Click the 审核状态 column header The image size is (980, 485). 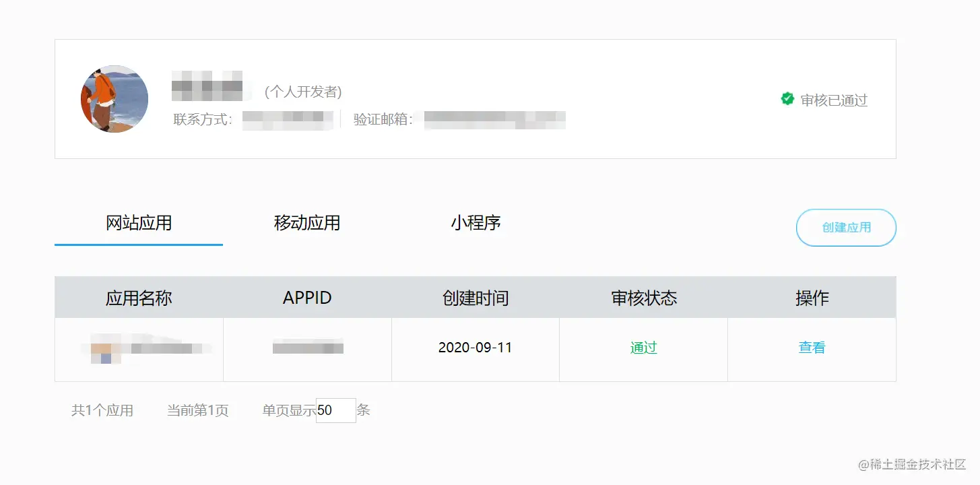click(643, 297)
